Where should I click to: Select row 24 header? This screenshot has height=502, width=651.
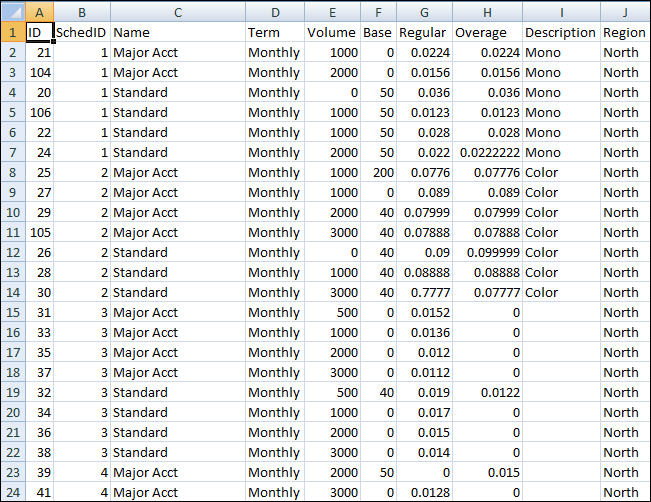13,492
